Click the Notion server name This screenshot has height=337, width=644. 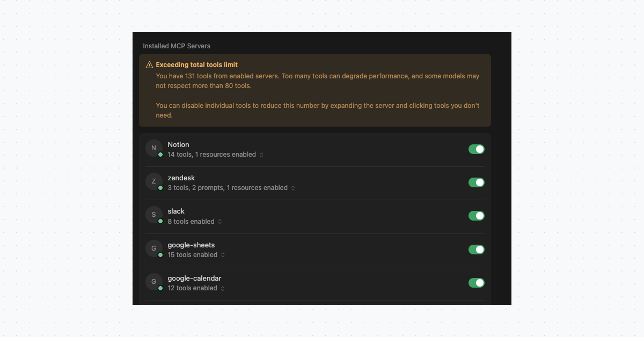tap(178, 145)
